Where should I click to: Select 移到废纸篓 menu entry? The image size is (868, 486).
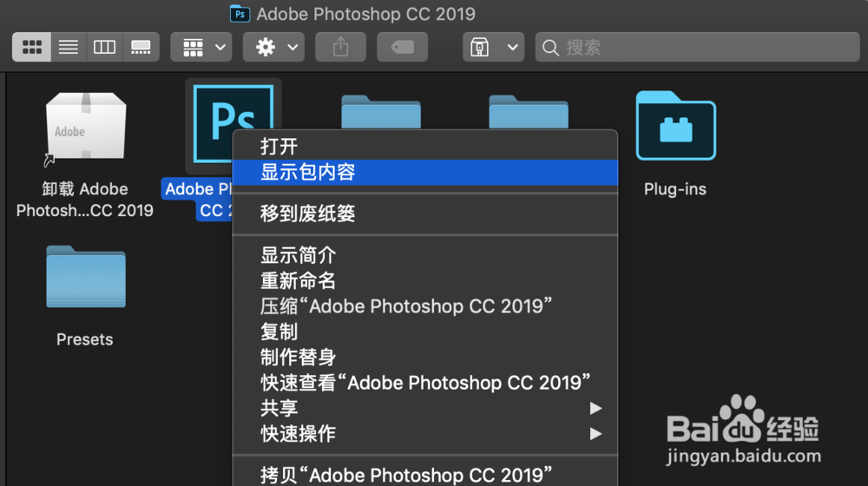(x=308, y=213)
